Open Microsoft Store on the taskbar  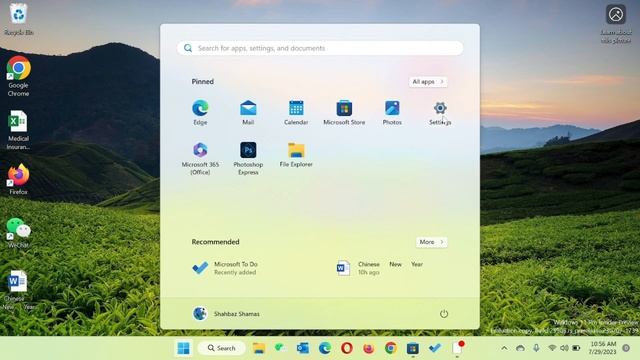click(413, 348)
